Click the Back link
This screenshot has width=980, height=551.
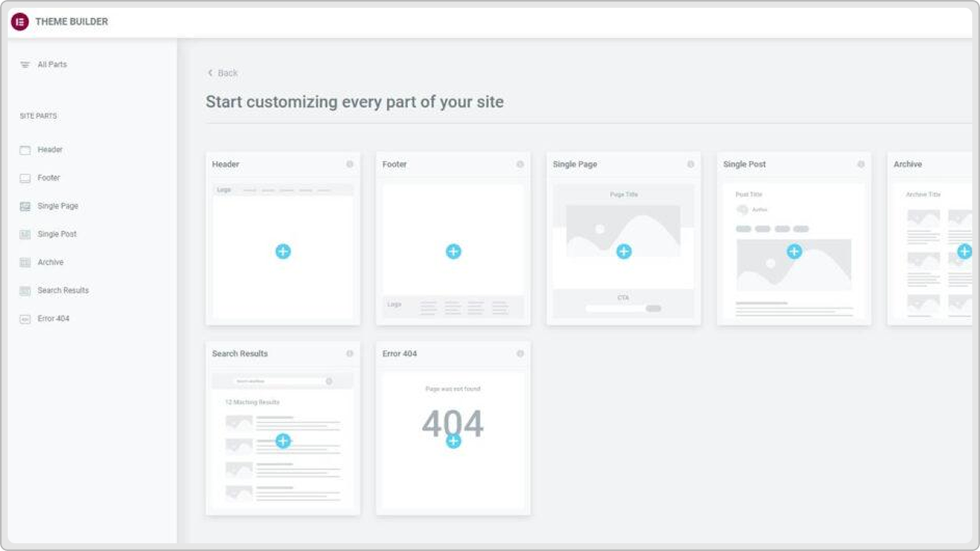click(222, 73)
